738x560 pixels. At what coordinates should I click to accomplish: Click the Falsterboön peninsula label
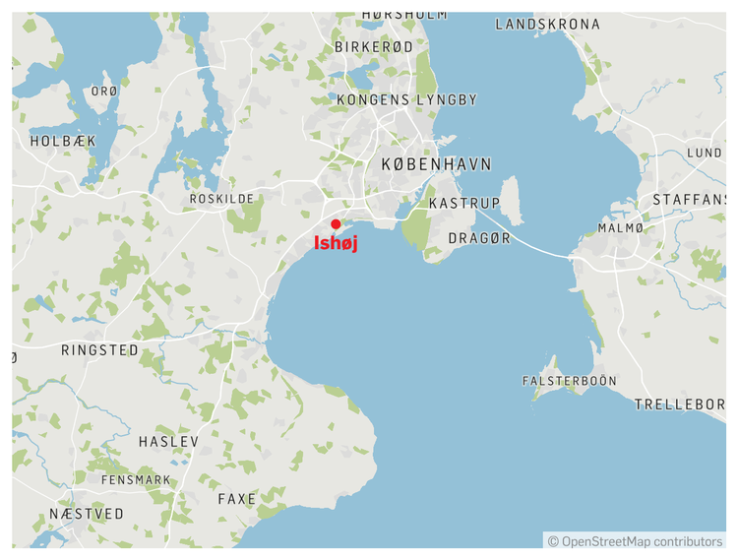tap(570, 381)
